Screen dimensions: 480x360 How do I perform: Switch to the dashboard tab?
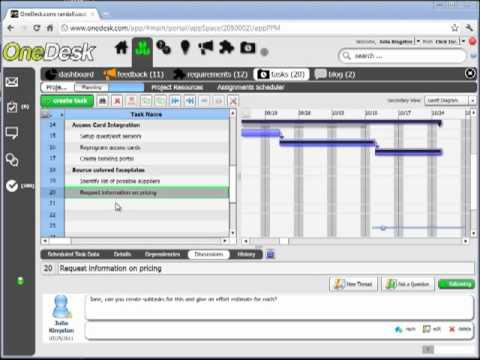70,74
